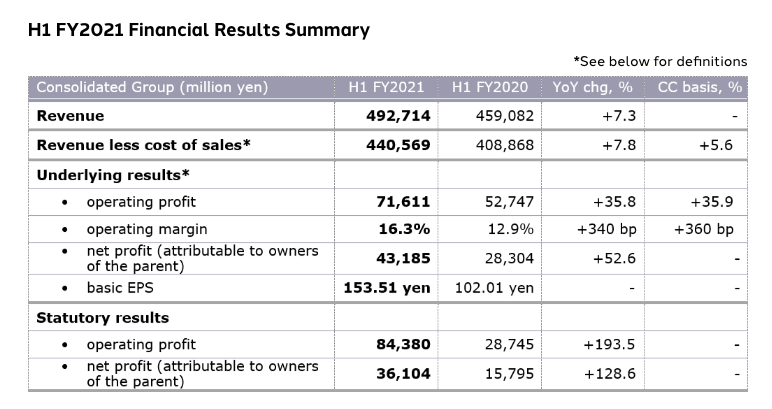The height and width of the screenshot is (409, 772).
Task: Click the H1 FY2021 column header
Action: coord(386,87)
